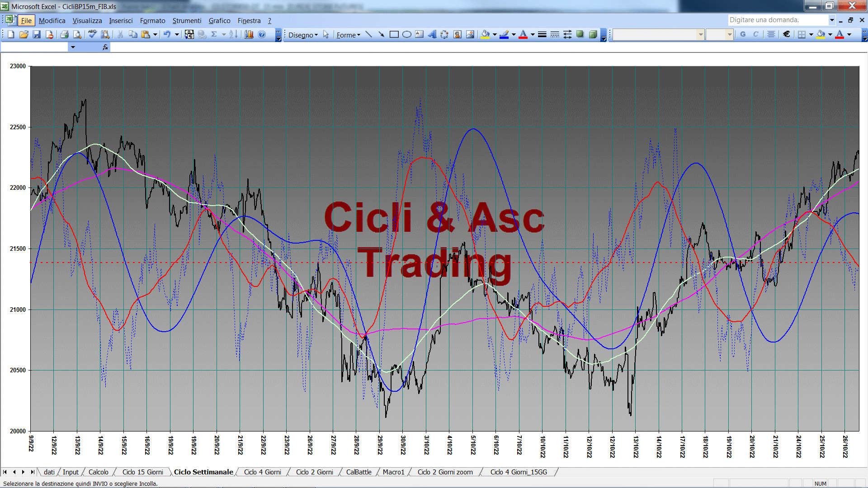Apply Euro currency style
Viewport: 868px width, 488px height.
coord(787,34)
